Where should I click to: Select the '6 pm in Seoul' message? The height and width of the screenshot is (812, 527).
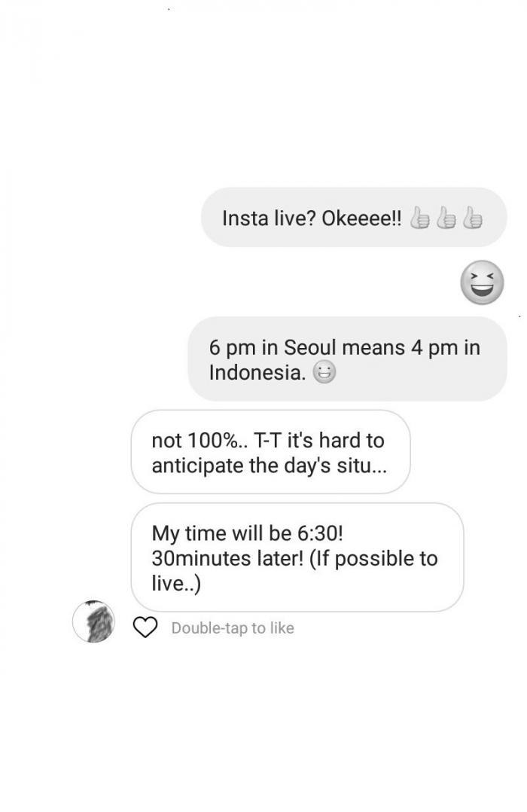[x=347, y=359]
